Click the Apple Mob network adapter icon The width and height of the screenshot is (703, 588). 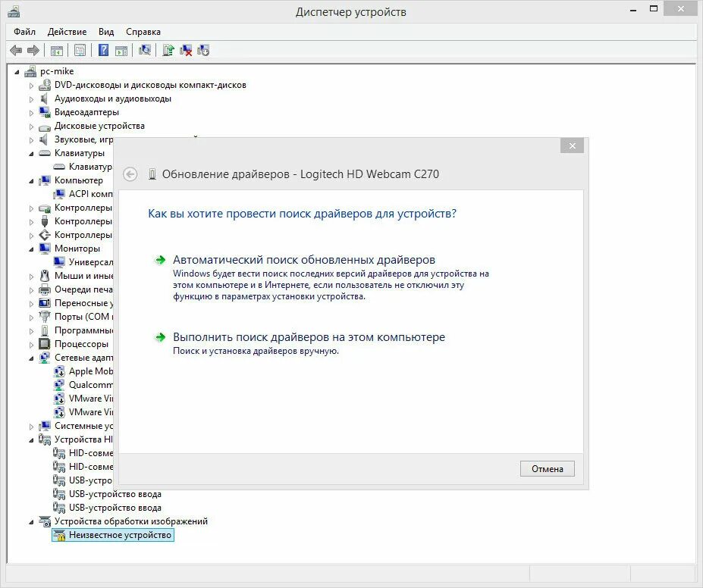58,371
